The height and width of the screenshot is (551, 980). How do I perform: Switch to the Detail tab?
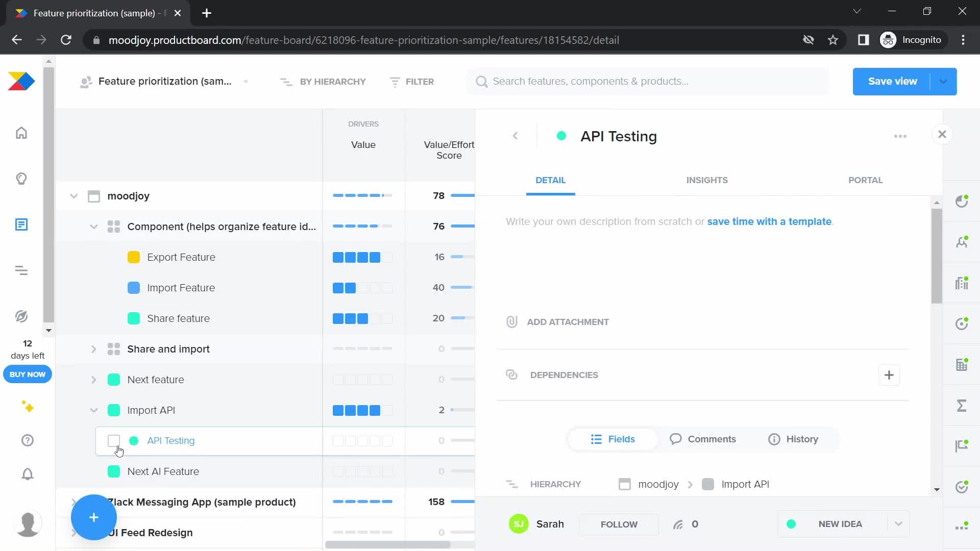point(550,180)
